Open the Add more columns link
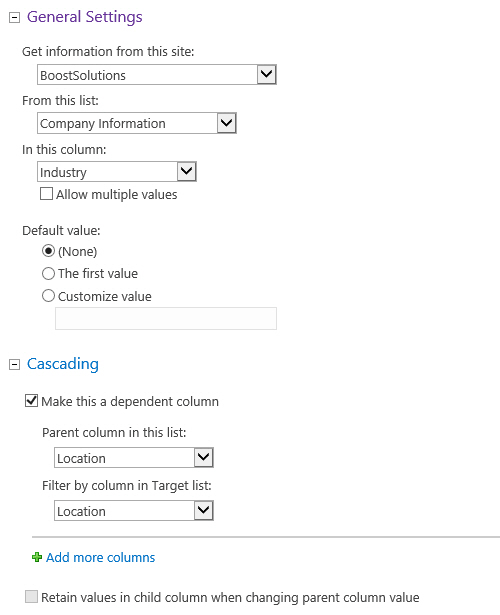 (100, 557)
